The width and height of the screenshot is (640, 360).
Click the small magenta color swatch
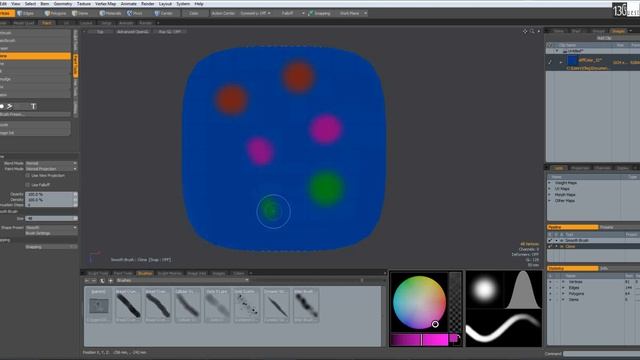pyautogui.click(x=453, y=339)
